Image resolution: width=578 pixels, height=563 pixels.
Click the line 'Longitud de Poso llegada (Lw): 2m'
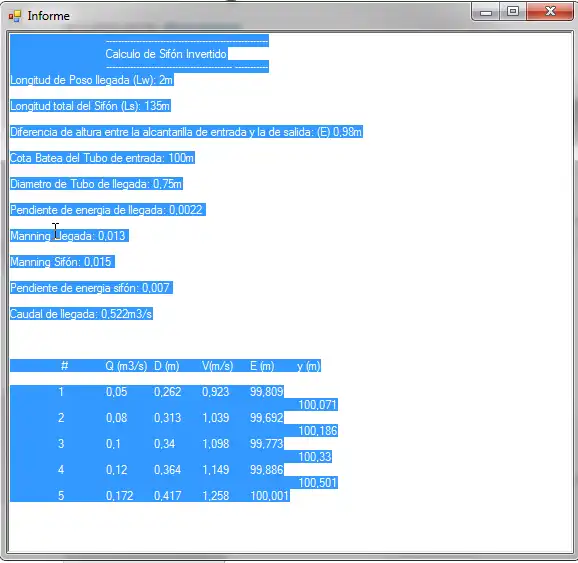[91, 80]
